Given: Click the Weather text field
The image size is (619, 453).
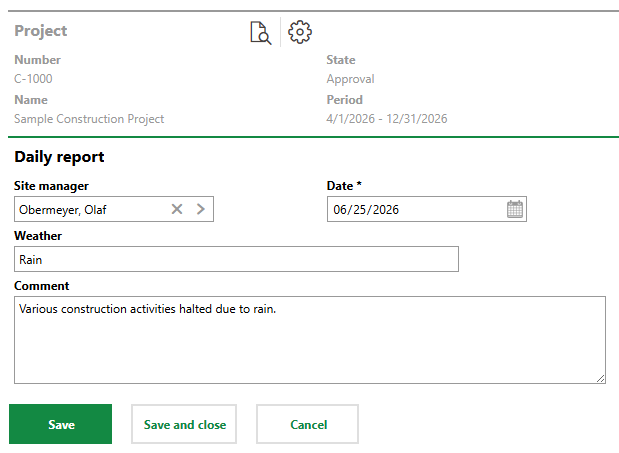Looking at the screenshot, I should pos(236,259).
